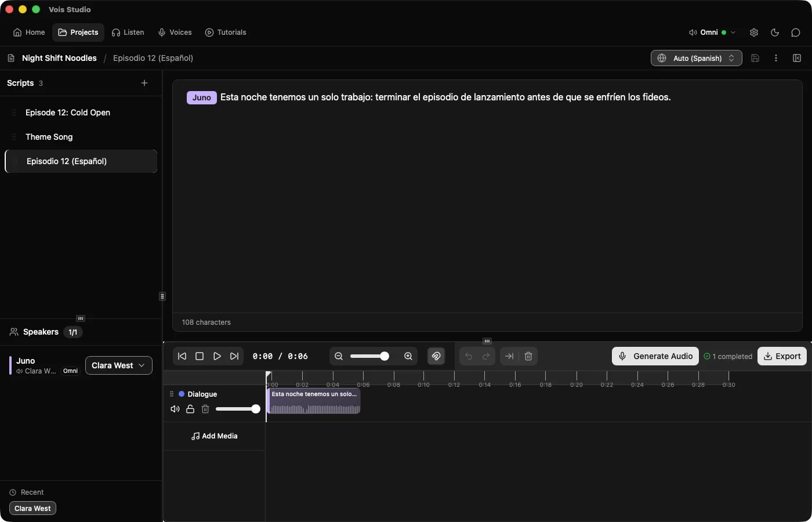
Task: Click the move-to-end arrow icon
Action: pos(509,356)
